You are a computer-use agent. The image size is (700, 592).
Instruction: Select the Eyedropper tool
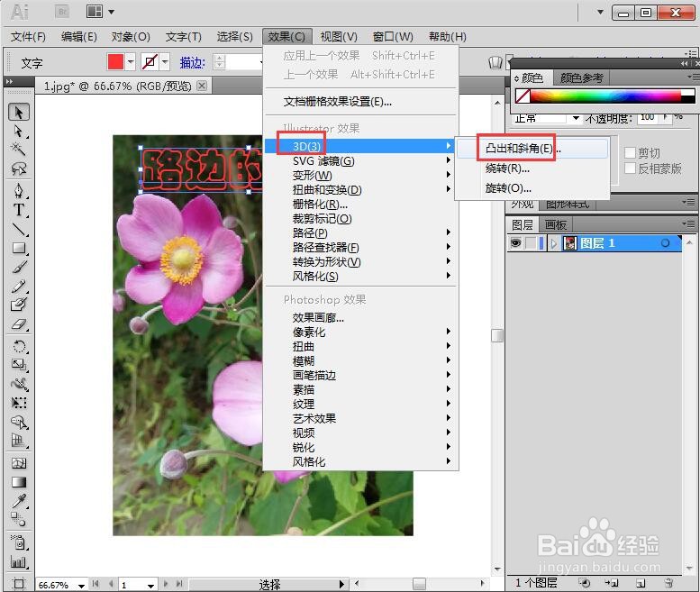(x=18, y=501)
